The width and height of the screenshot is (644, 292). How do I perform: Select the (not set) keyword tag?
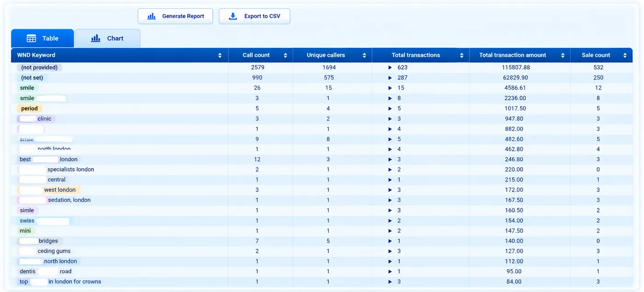pos(32,78)
